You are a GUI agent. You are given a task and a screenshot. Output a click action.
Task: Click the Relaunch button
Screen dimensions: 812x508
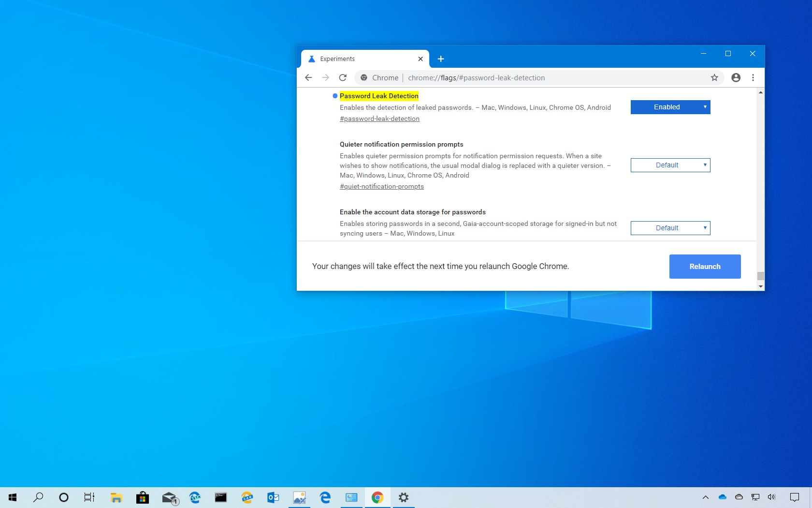click(705, 267)
